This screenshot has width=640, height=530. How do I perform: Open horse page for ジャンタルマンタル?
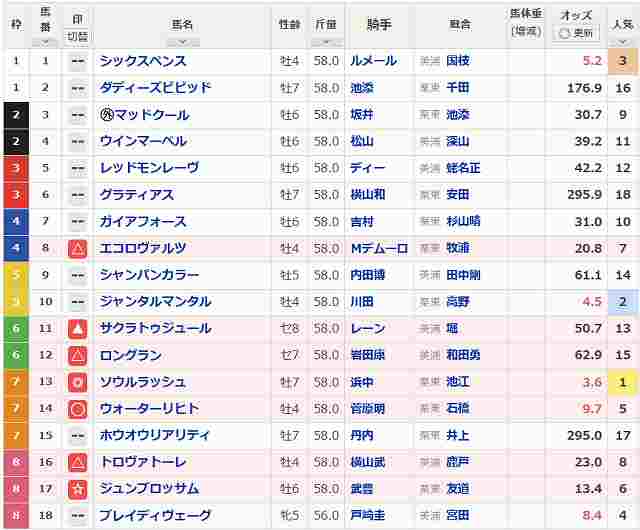155,302
